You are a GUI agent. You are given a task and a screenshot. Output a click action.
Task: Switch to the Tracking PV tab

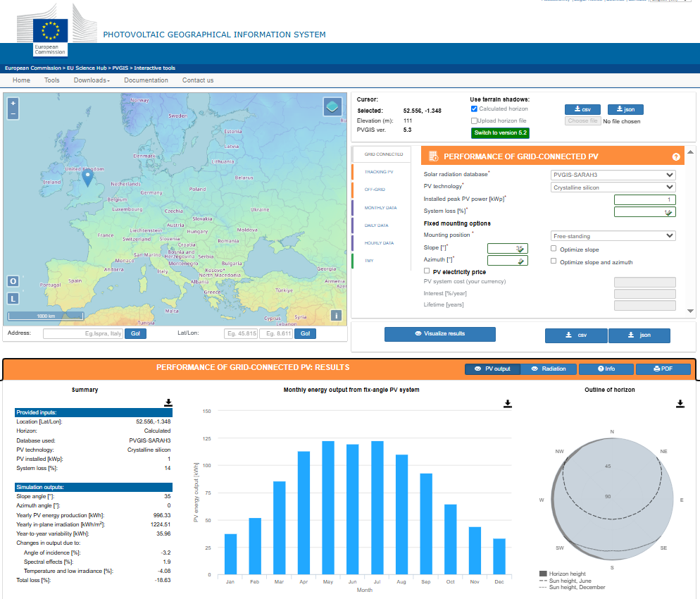click(x=379, y=172)
